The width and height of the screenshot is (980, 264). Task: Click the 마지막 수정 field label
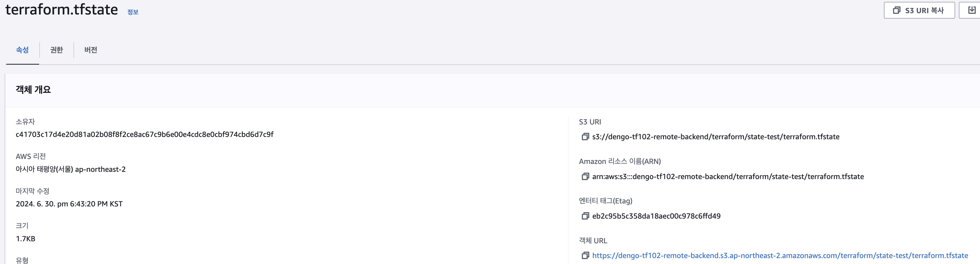[x=32, y=191]
